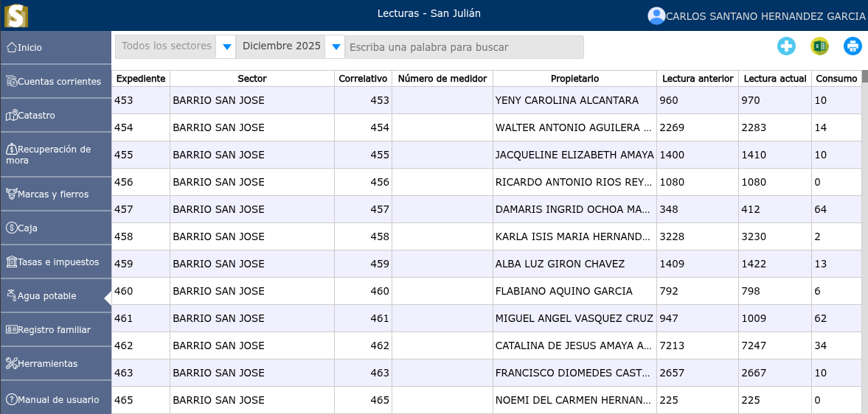Click the user profile avatar icon
The width and height of the screenshot is (868, 414).
click(656, 15)
